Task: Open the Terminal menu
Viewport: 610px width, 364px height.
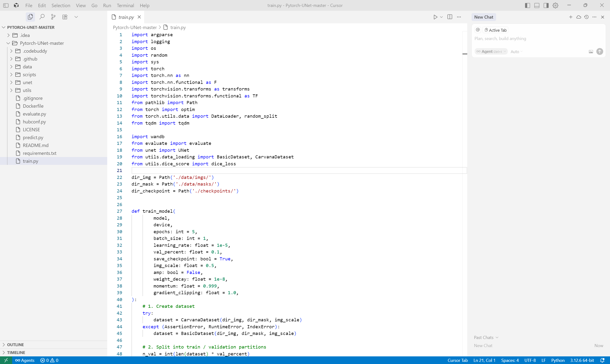Action: [x=125, y=5]
